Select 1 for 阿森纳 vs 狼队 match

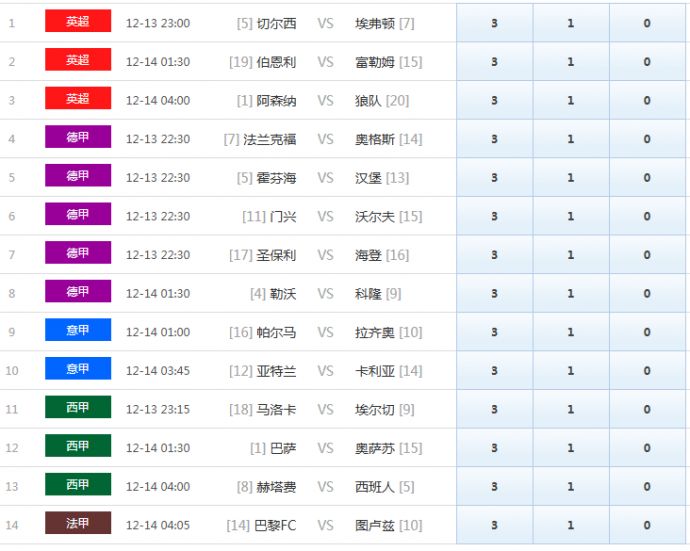(x=570, y=100)
